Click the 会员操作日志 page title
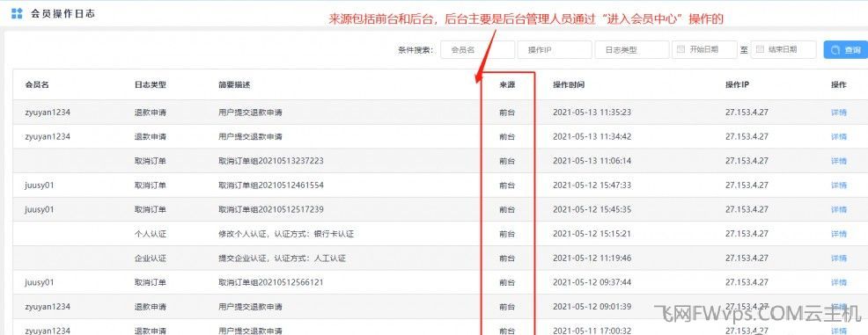The height and width of the screenshot is (335, 868). (x=63, y=13)
